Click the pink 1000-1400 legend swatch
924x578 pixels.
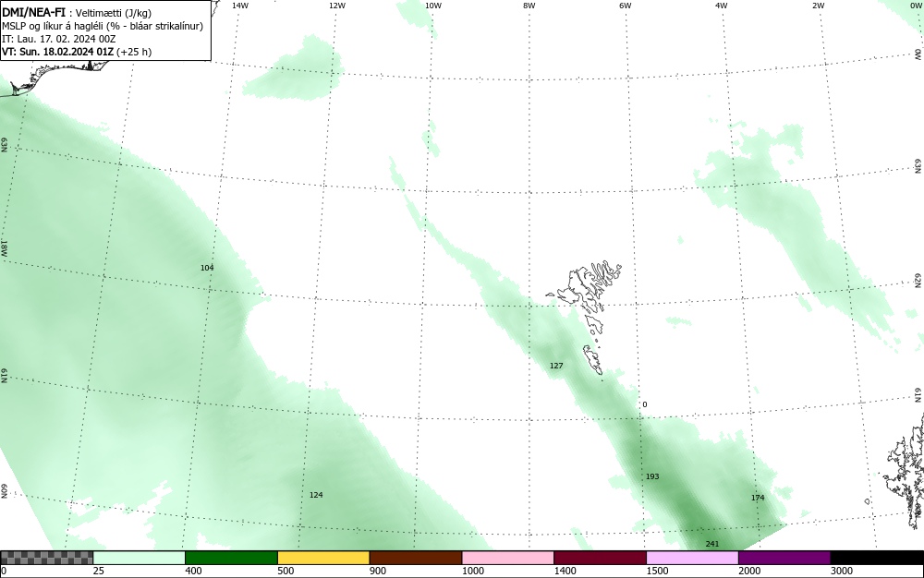coord(508,558)
